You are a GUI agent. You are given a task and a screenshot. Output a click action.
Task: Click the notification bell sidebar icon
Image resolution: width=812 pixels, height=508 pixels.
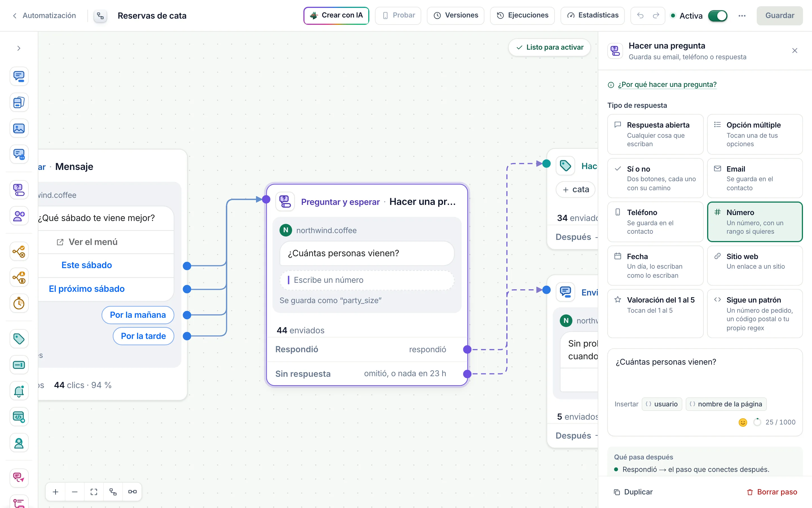coord(19,391)
